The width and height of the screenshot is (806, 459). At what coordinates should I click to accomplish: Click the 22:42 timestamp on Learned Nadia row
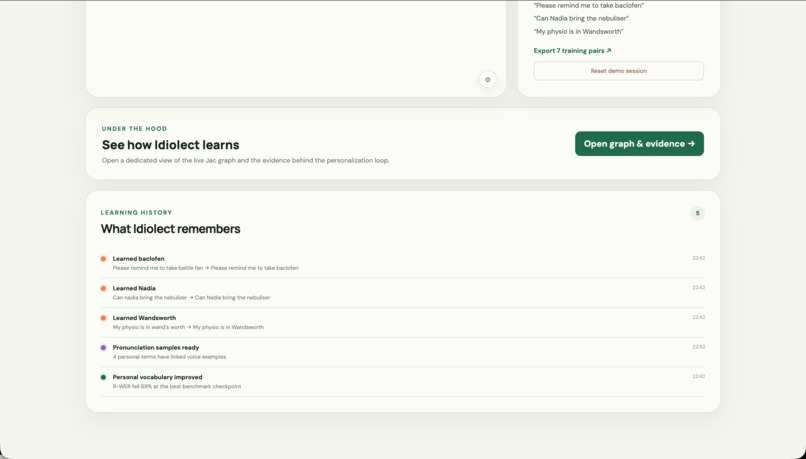[x=699, y=288]
